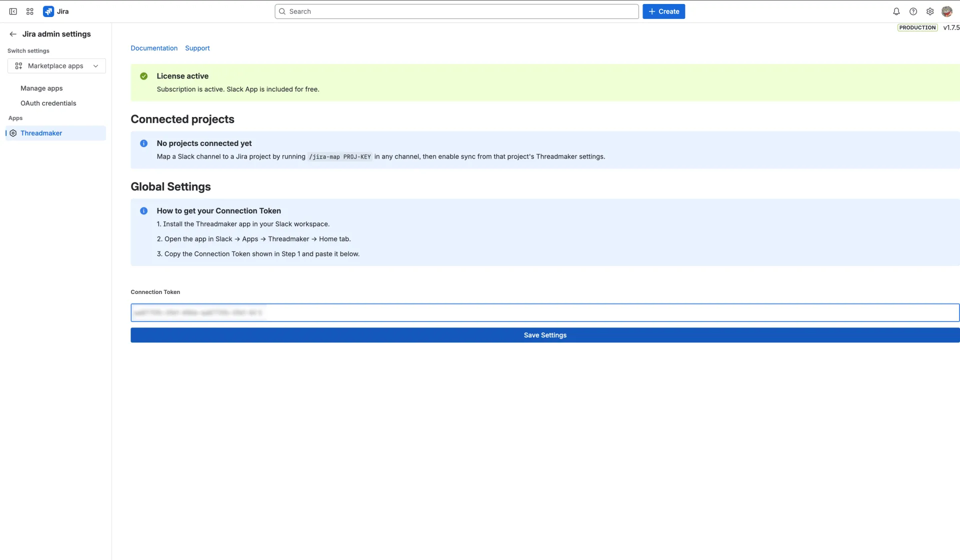This screenshot has height=560, width=960.
Task: Expand the Marketplace apps switch settings dropdown
Action: [56, 66]
